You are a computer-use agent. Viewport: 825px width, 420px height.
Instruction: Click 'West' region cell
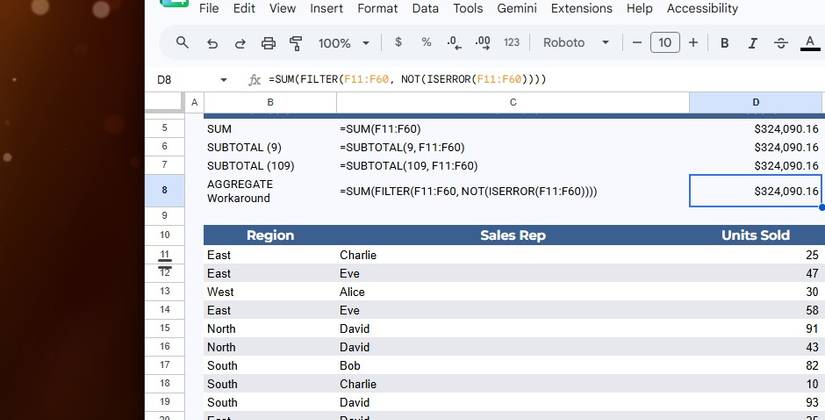270,292
